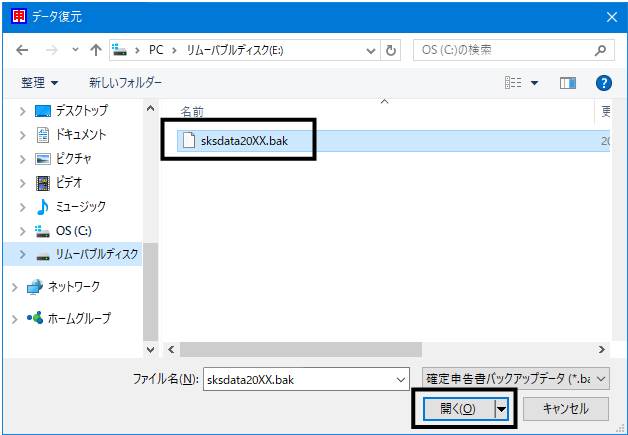Click the 開く(O) button
Image resolution: width=628 pixels, height=435 pixels.
[458, 409]
